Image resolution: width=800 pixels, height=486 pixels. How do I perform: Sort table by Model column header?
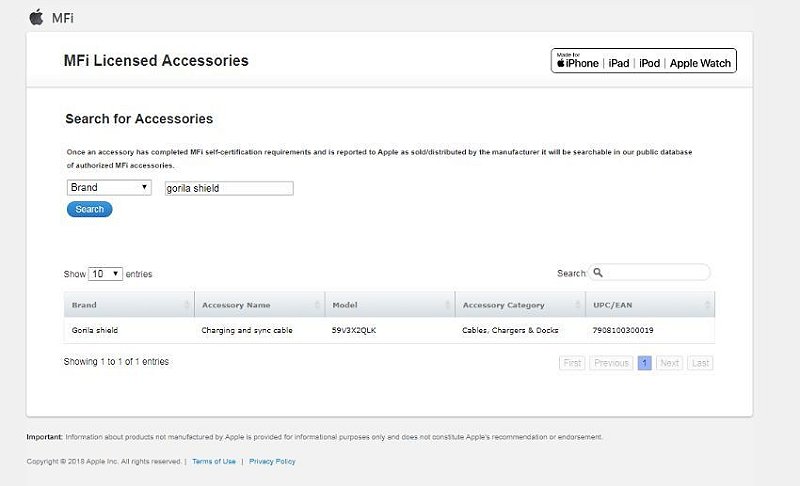pos(389,304)
